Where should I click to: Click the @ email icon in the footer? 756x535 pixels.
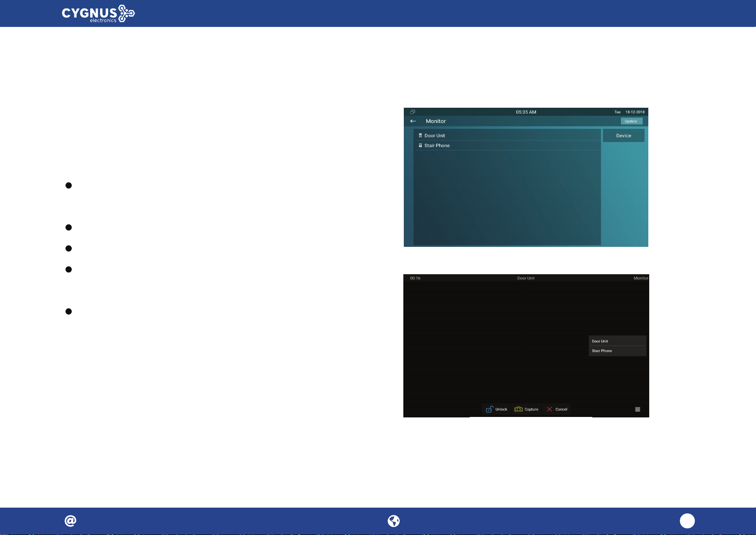pos(70,521)
